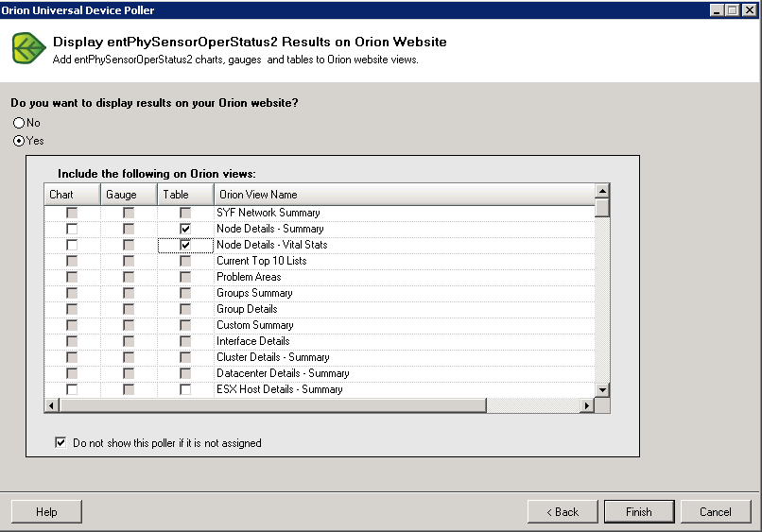
Task: Click the Finish button
Action: [639, 511]
